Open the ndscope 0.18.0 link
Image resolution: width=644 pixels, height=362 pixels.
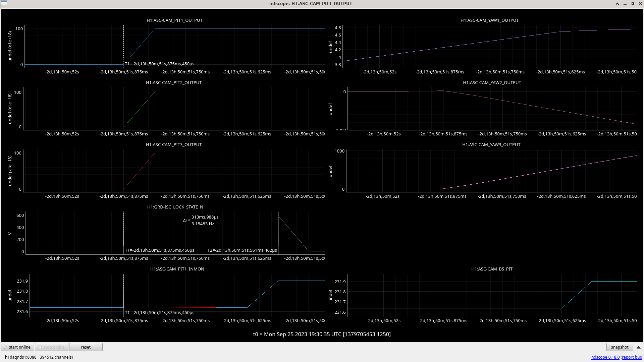[605, 357]
